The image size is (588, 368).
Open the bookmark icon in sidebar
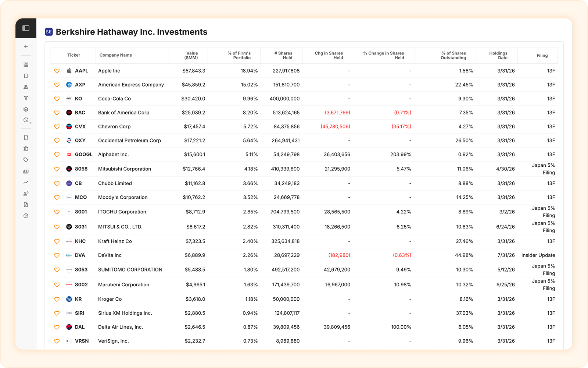click(26, 76)
